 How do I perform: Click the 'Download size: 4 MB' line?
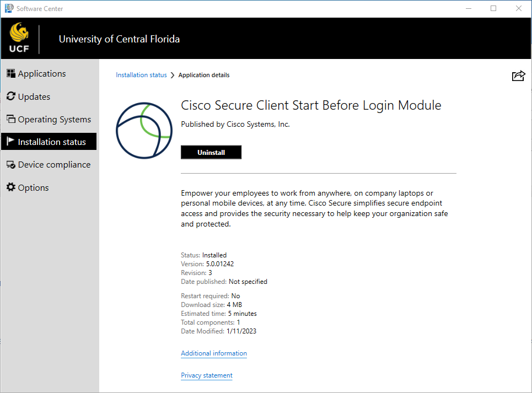[211, 304]
